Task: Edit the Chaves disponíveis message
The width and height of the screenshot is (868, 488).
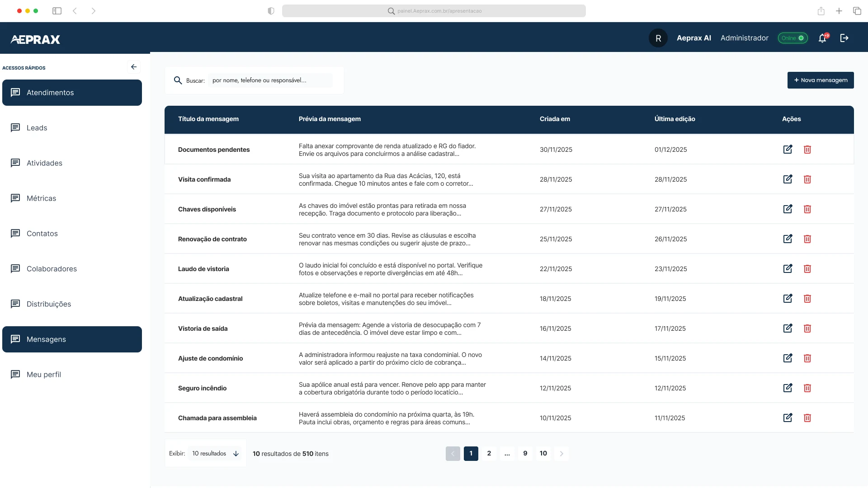Action: click(788, 209)
